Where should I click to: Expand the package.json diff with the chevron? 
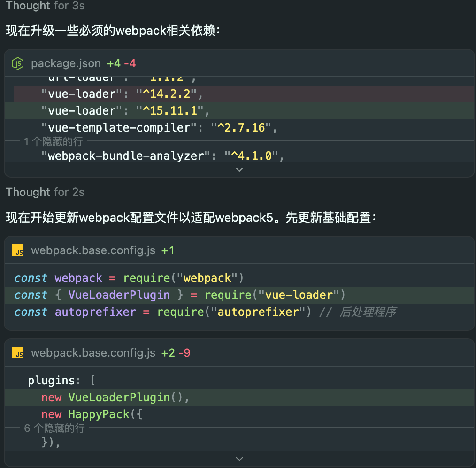tap(239, 169)
